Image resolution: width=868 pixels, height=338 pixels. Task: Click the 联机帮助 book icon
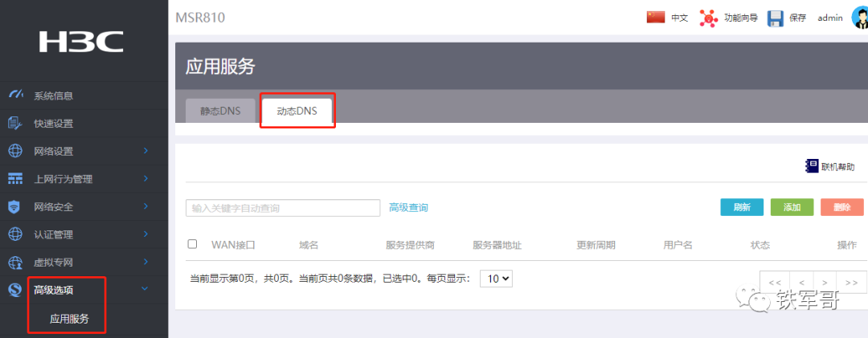point(812,166)
